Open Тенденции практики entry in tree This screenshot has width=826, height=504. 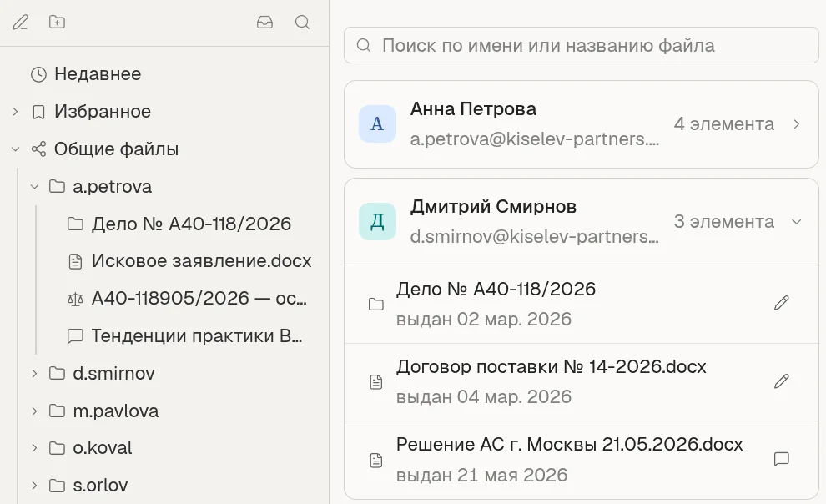[x=197, y=336]
